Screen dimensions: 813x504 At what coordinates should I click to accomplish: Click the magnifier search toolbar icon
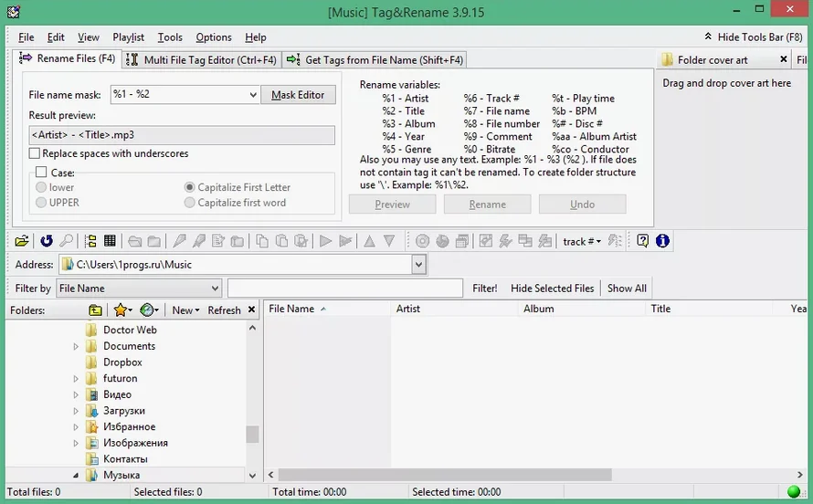click(x=66, y=241)
